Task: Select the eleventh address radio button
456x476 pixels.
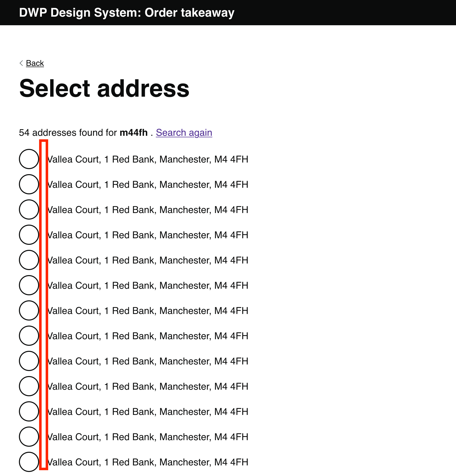Action: click(29, 411)
